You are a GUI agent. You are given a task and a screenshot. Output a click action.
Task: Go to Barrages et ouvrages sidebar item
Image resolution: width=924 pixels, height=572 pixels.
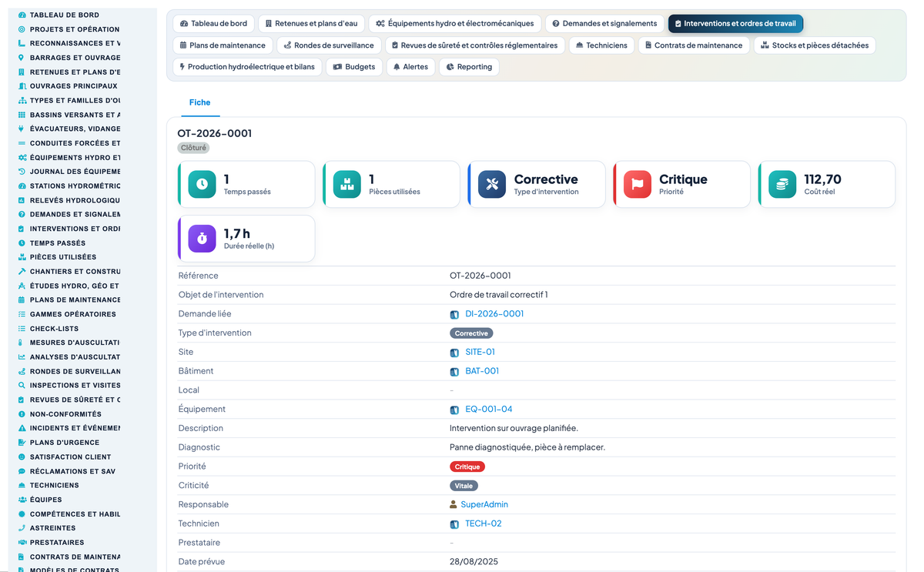pos(69,58)
